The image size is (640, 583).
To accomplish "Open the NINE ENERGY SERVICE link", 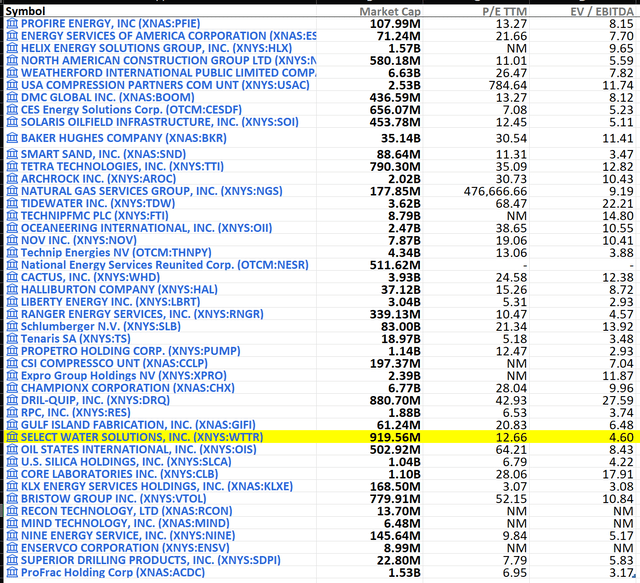I will (128, 535).
